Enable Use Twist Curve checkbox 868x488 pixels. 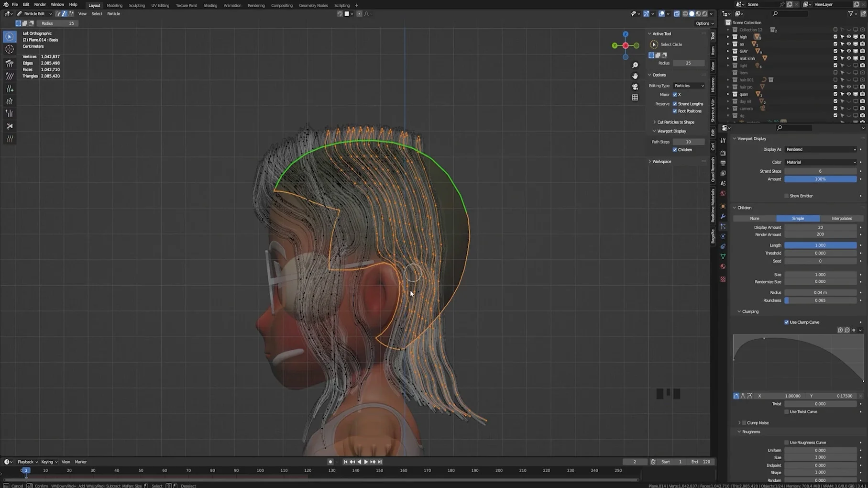[x=787, y=411]
